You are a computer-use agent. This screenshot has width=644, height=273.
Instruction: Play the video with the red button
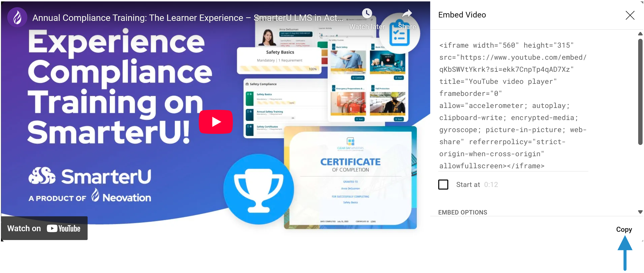216,122
